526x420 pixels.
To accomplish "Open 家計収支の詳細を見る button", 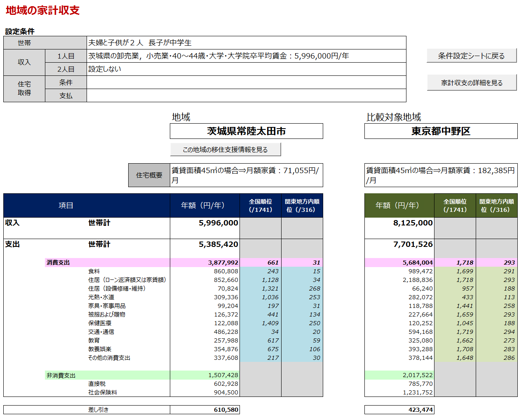I will click(472, 82).
